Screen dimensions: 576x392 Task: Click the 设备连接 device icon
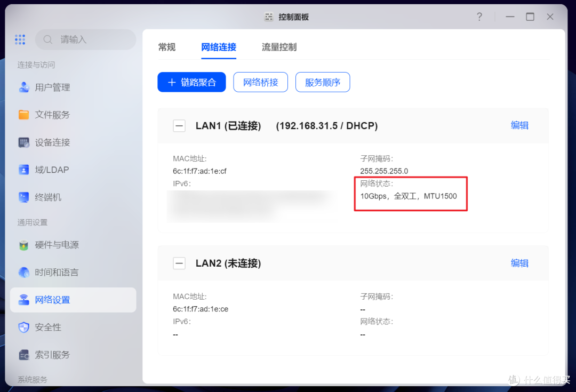click(x=24, y=142)
